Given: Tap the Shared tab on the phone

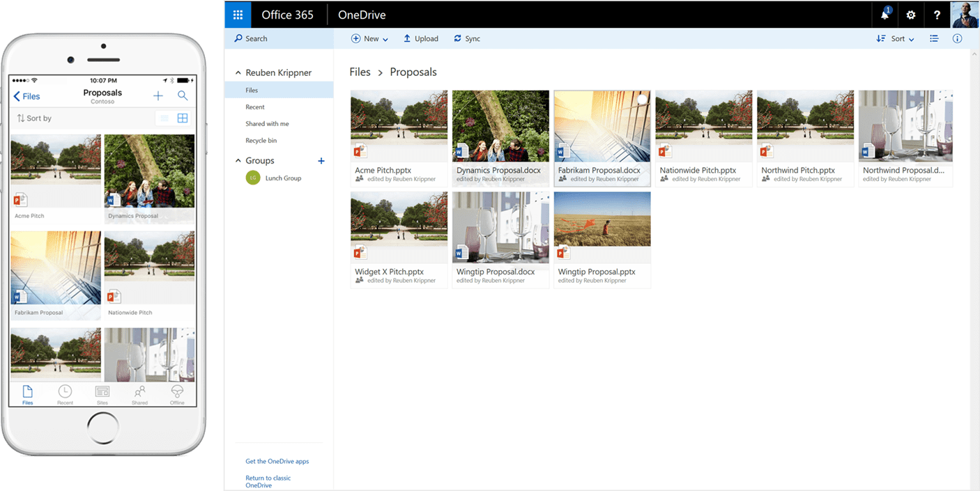Looking at the screenshot, I should click(139, 394).
